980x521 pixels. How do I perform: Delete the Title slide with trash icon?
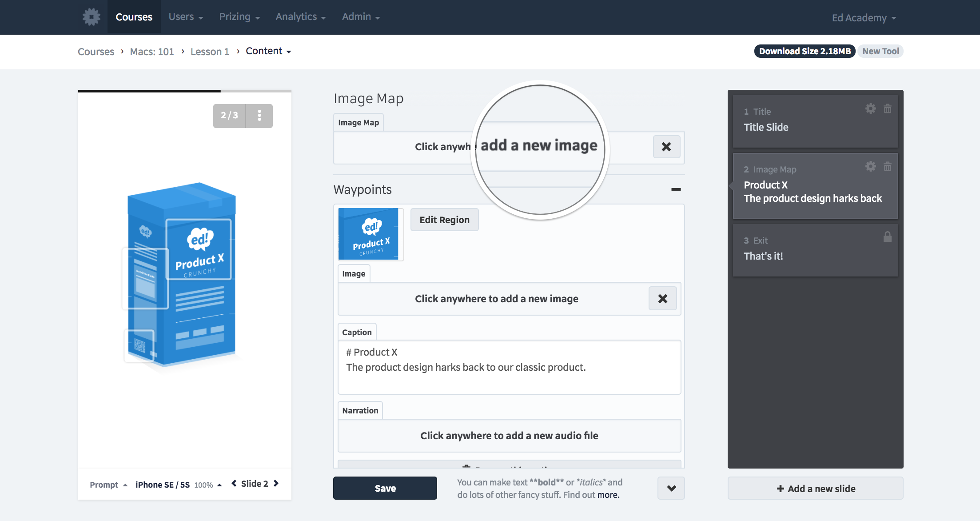887,108
